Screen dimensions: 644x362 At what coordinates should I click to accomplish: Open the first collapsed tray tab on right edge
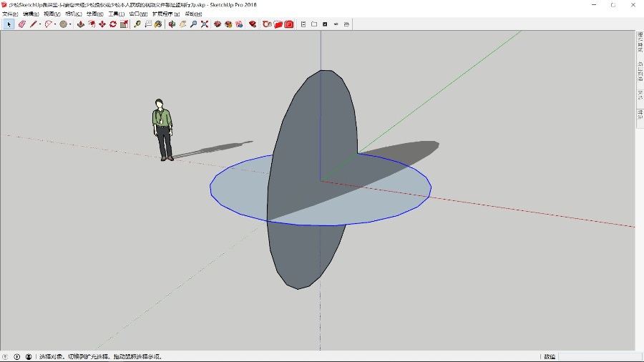(640, 42)
